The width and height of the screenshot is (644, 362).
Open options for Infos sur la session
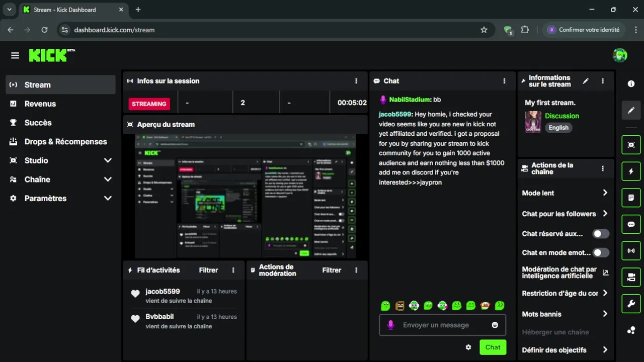(x=356, y=81)
